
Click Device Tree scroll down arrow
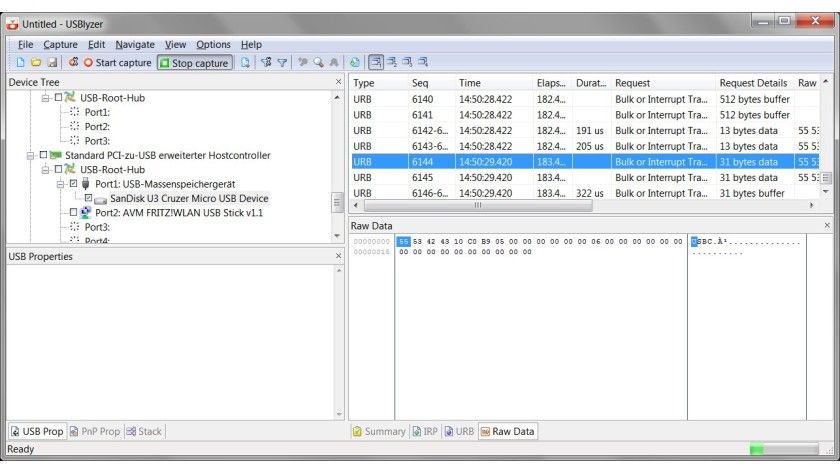point(337,236)
